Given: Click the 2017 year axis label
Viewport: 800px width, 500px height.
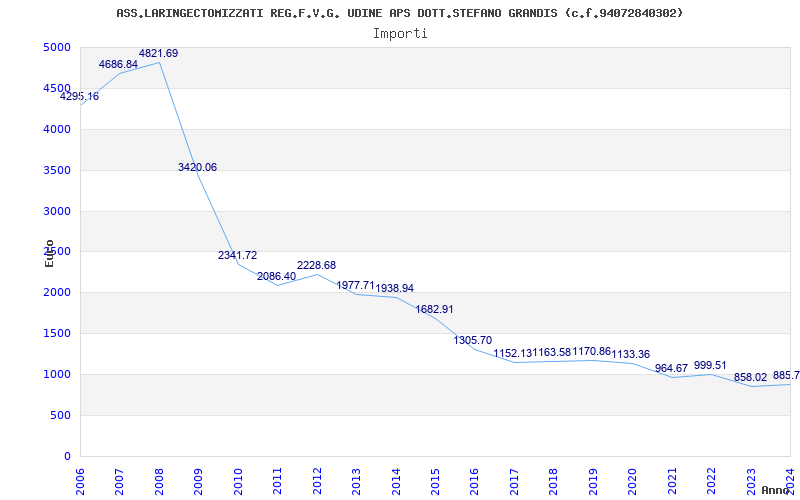Looking at the screenshot, I should coord(514,482).
